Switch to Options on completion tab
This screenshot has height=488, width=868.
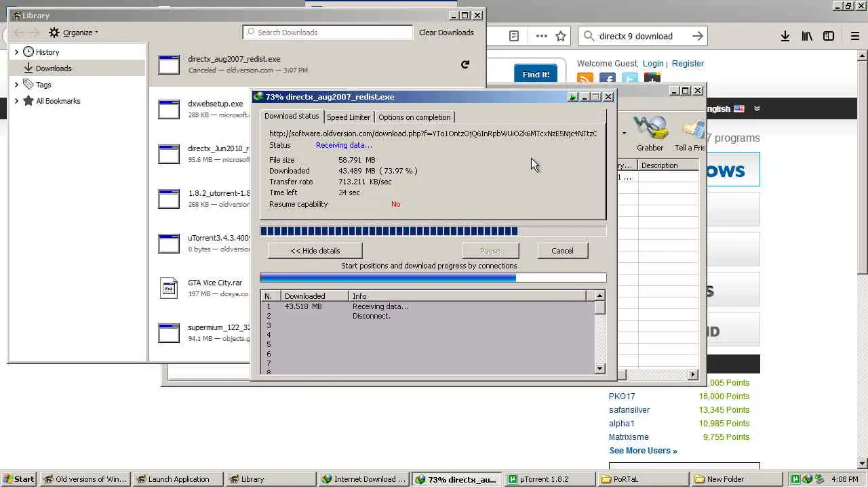click(414, 117)
